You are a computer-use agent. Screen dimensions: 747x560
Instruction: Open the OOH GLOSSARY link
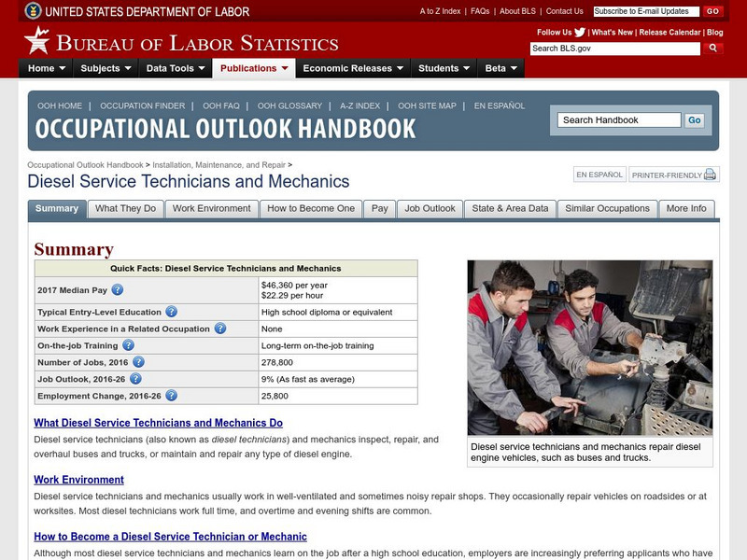pos(289,105)
